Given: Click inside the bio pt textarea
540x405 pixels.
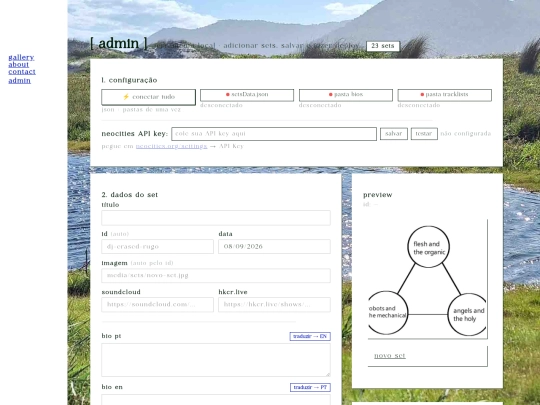Looking at the screenshot, I should pos(216,360).
